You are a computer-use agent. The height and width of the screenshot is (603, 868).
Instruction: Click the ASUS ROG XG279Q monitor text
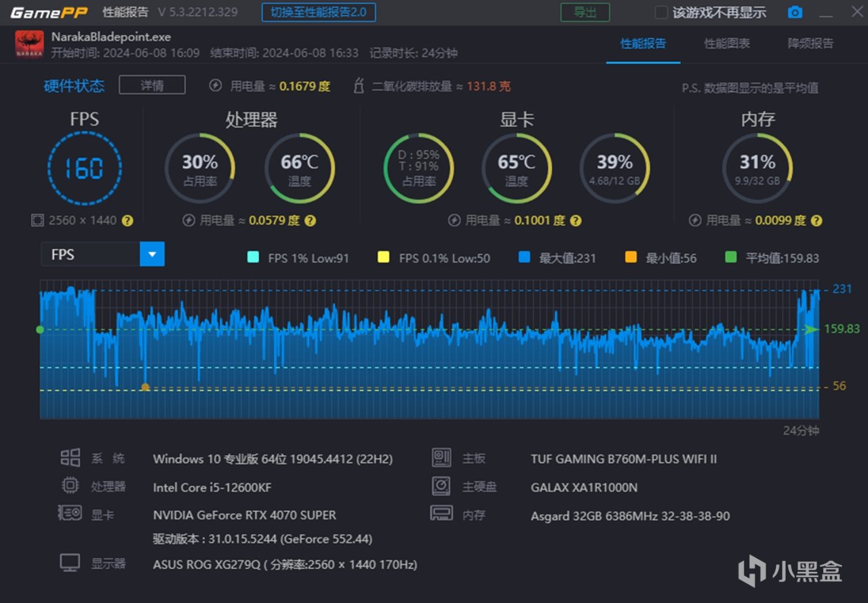285,564
